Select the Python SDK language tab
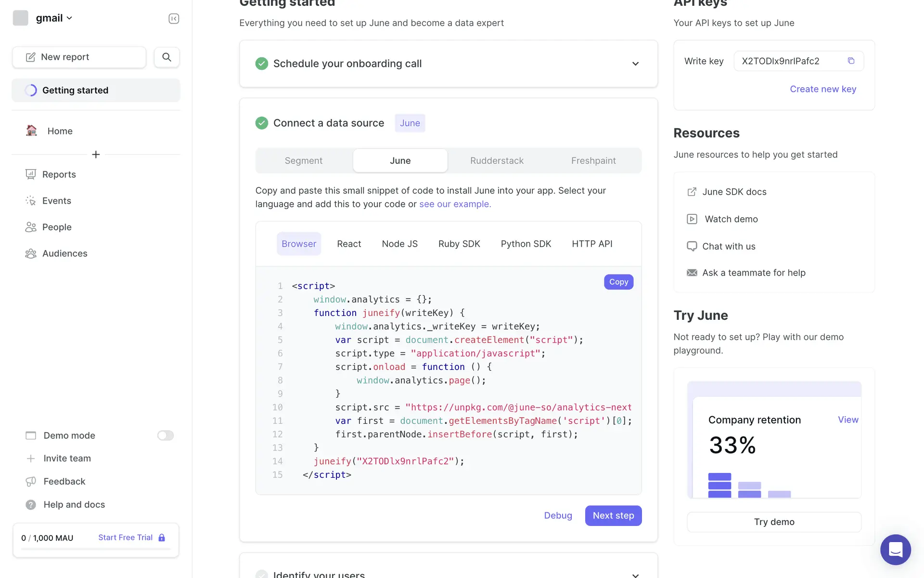Viewport: 924px width, 578px height. 526,244
